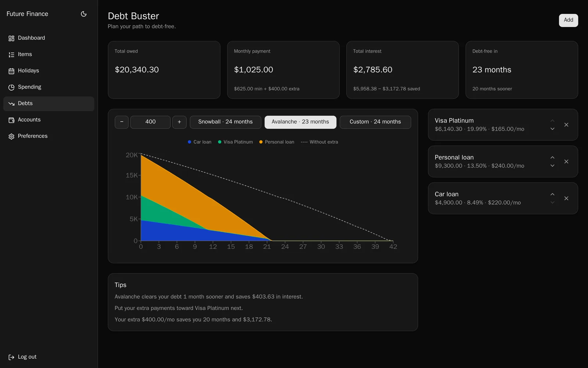
Task: Select Avalanche · 23 months strategy
Action: pyautogui.click(x=300, y=122)
